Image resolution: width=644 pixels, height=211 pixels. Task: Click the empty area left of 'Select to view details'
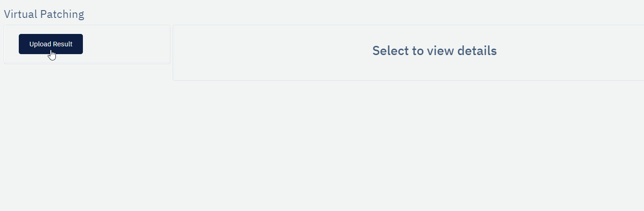tap(273, 50)
